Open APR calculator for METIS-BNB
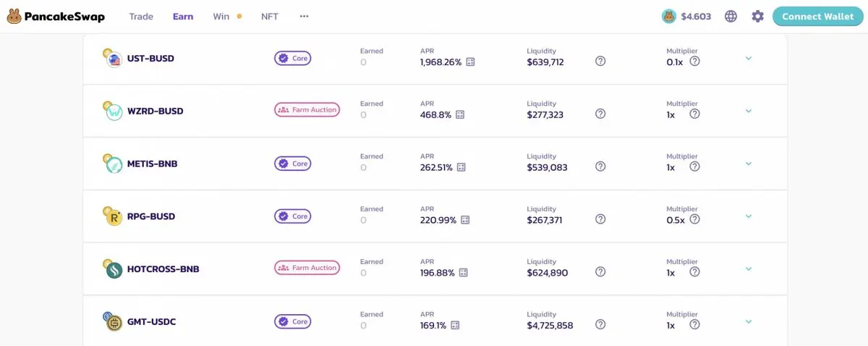The height and width of the screenshot is (346, 868). pyautogui.click(x=461, y=167)
